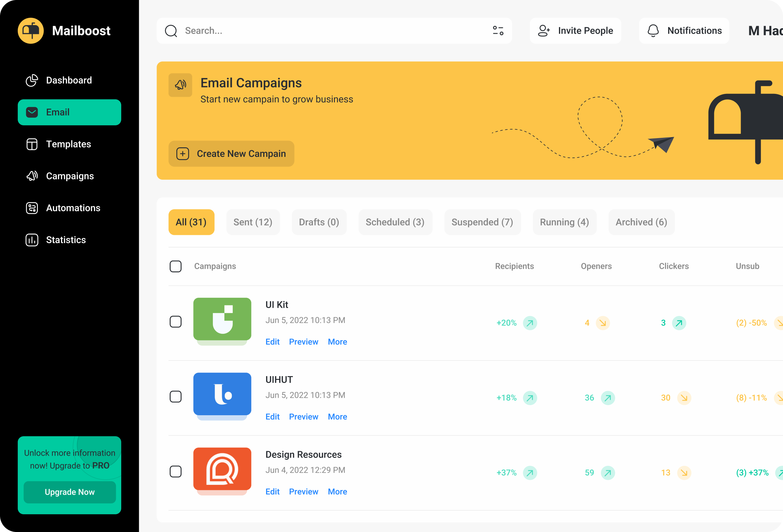This screenshot has width=783, height=532.
Task: Switch to the Scheduled (3) tab
Action: tap(395, 222)
